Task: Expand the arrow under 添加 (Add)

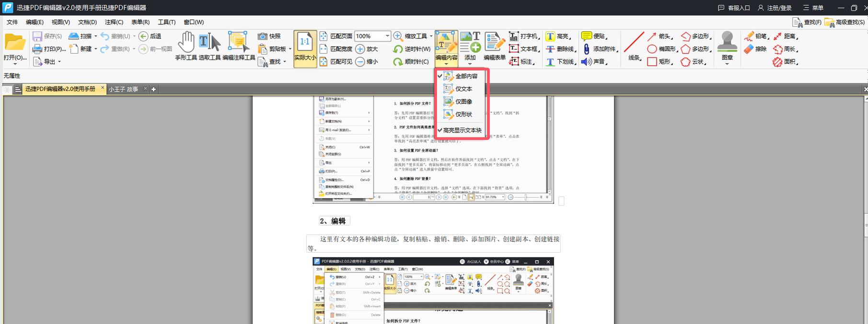Action: [x=470, y=64]
